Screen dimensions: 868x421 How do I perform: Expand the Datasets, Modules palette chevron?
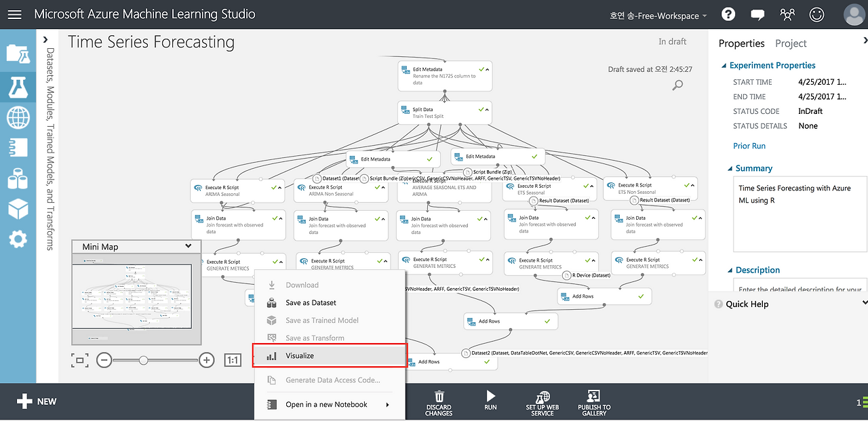coord(45,40)
